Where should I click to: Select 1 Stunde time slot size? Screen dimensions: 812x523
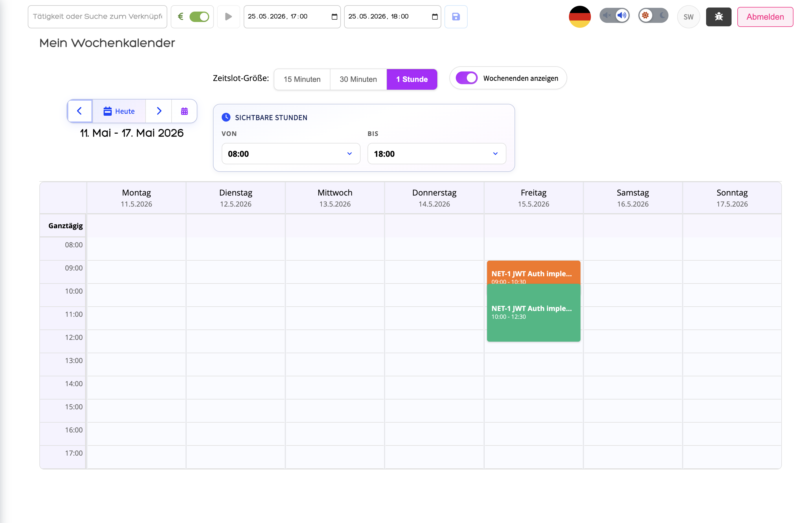[412, 79]
